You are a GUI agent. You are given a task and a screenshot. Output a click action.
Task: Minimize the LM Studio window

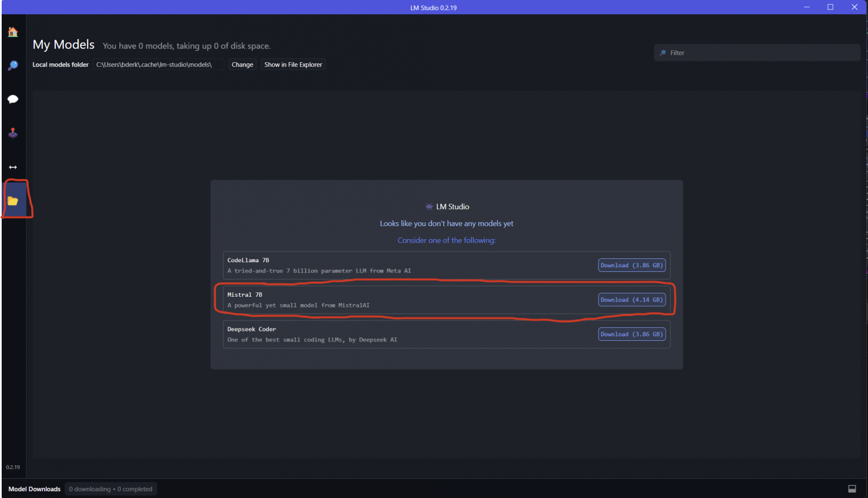coord(806,7)
